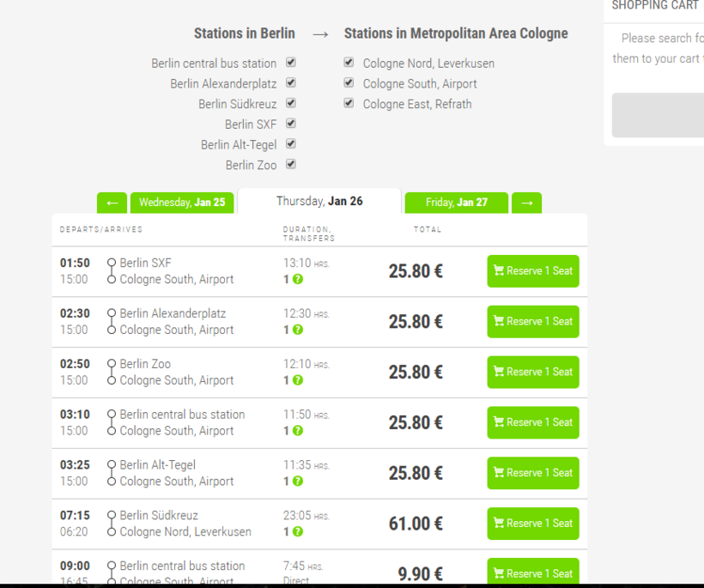Disable Cologne East, Refrath station filter
This screenshot has height=588, width=704.
[x=349, y=103]
